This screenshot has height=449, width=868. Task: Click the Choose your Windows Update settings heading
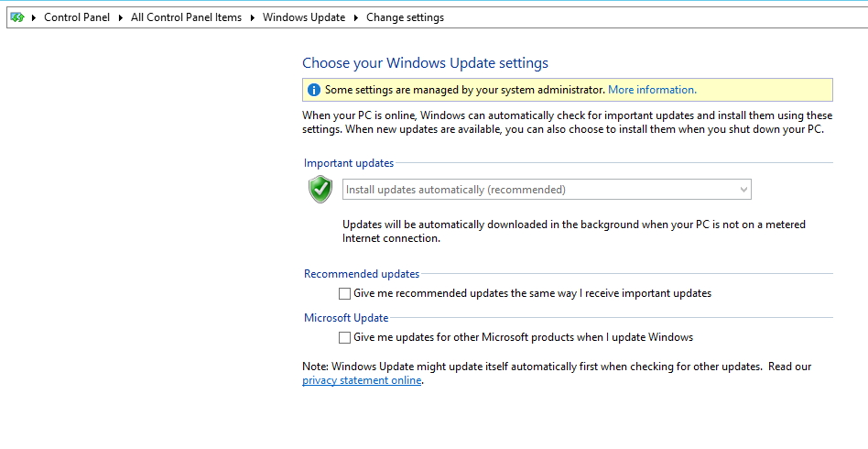(x=425, y=62)
